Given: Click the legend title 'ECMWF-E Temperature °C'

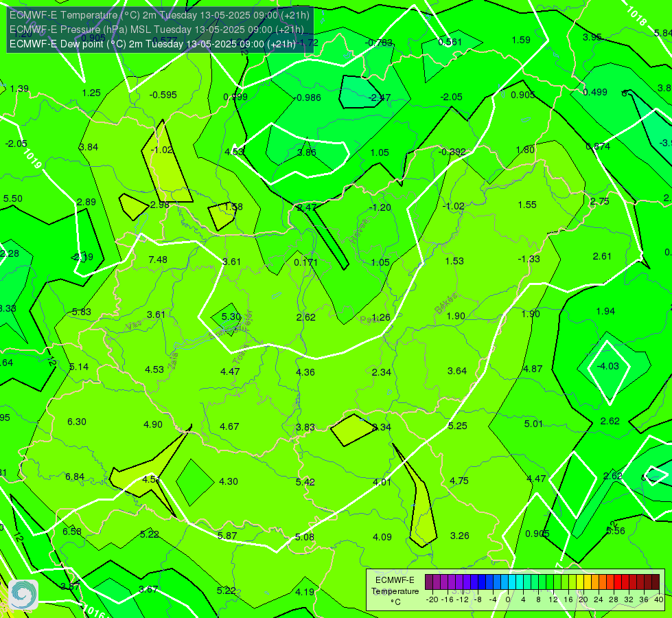Looking at the screenshot, I should point(395,591).
